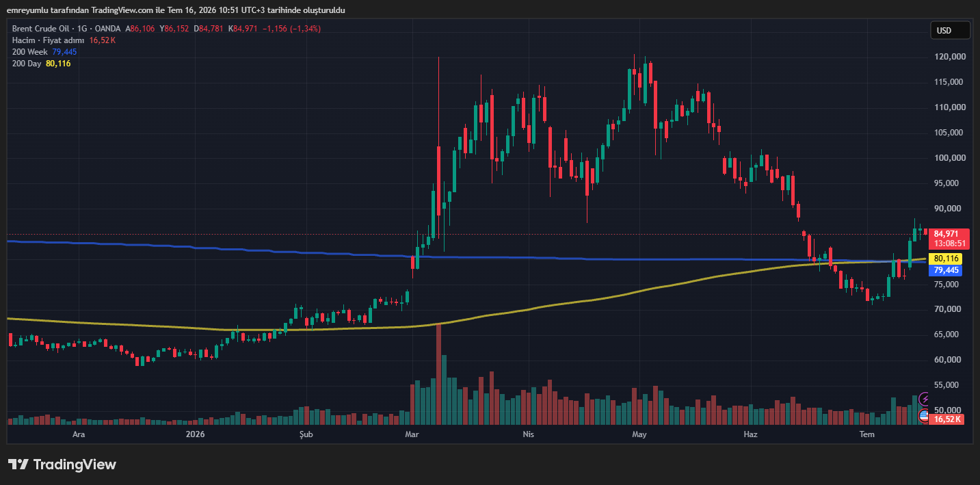Image resolution: width=980 pixels, height=485 pixels.
Task: Click the low price value 84,781
Action: pyautogui.click(x=211, y=29)
